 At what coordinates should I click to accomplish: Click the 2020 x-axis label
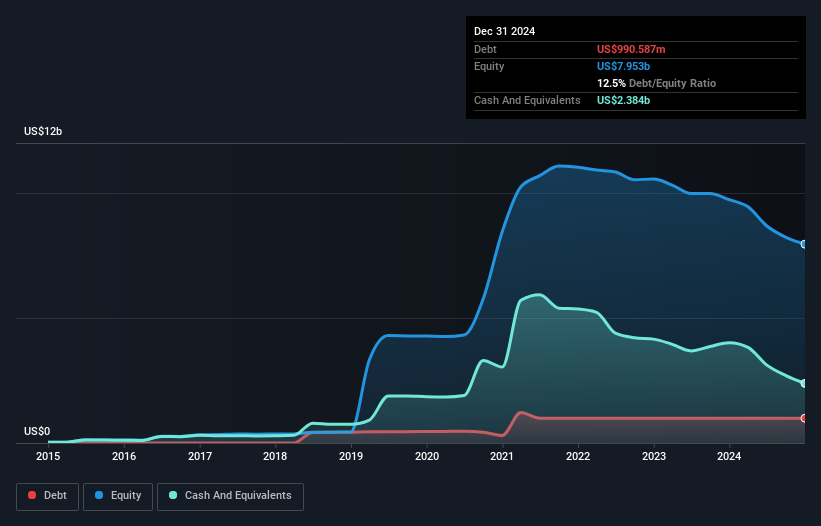pyautogui.click(x=427, y=456)
